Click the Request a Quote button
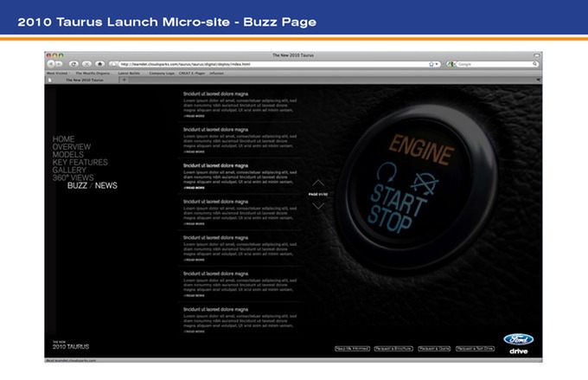 coord(434,349)
